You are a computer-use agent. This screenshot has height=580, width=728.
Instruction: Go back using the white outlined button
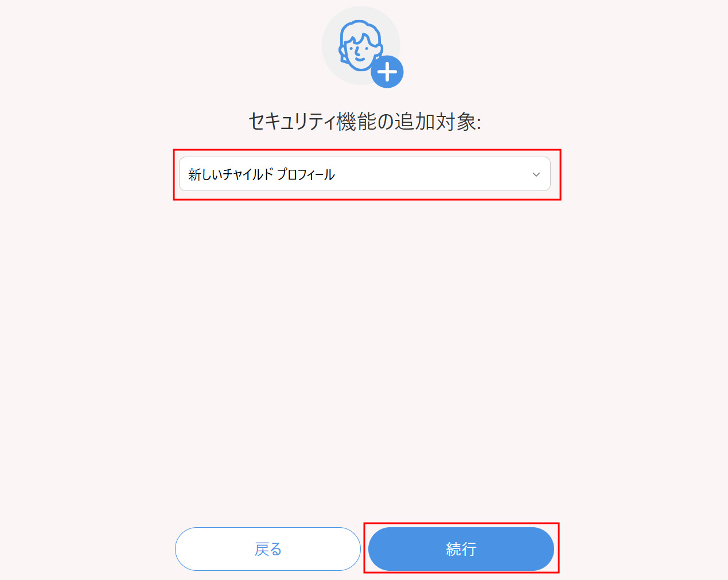[268, 549]
